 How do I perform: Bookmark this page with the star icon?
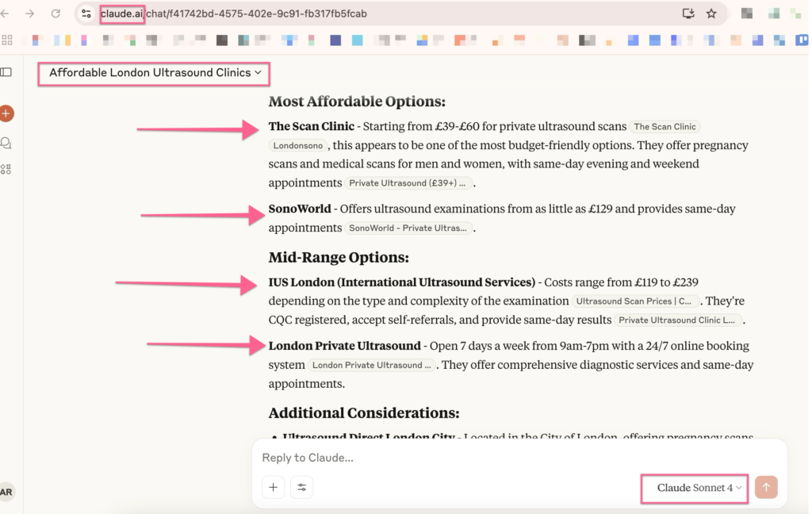711,14
